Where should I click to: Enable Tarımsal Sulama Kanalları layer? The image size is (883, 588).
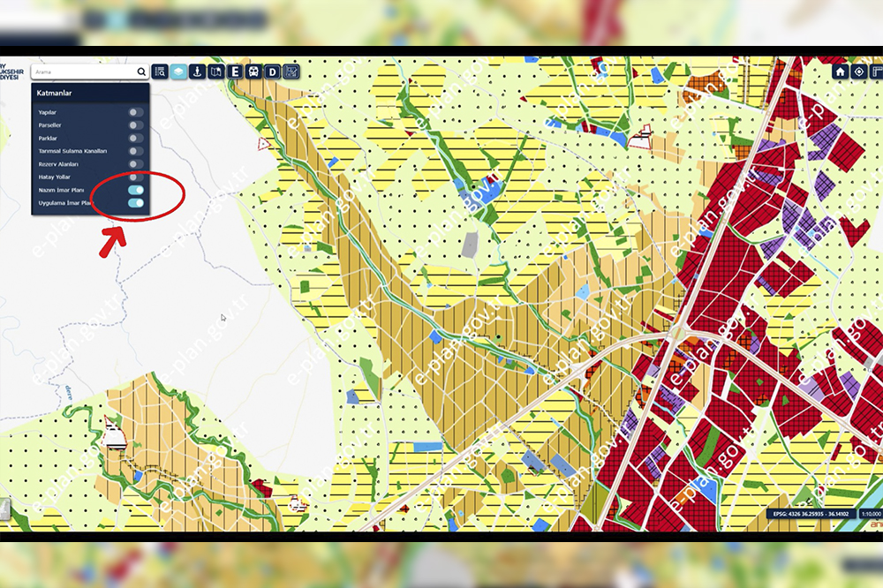[x=135, y=151]
